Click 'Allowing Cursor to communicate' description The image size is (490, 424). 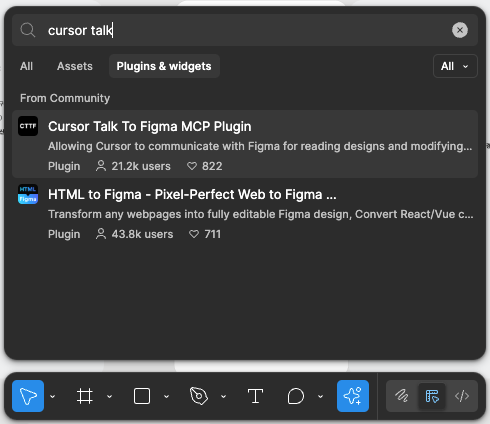tap(260, 146)
